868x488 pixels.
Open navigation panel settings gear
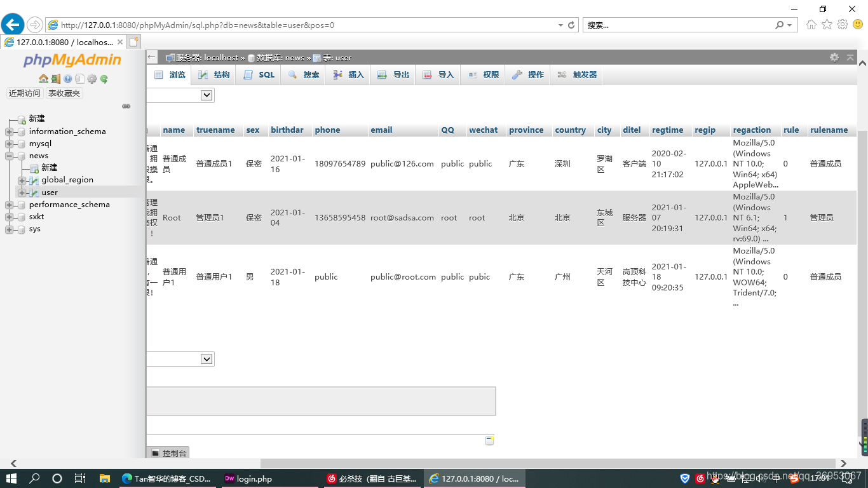coord(92,79)
